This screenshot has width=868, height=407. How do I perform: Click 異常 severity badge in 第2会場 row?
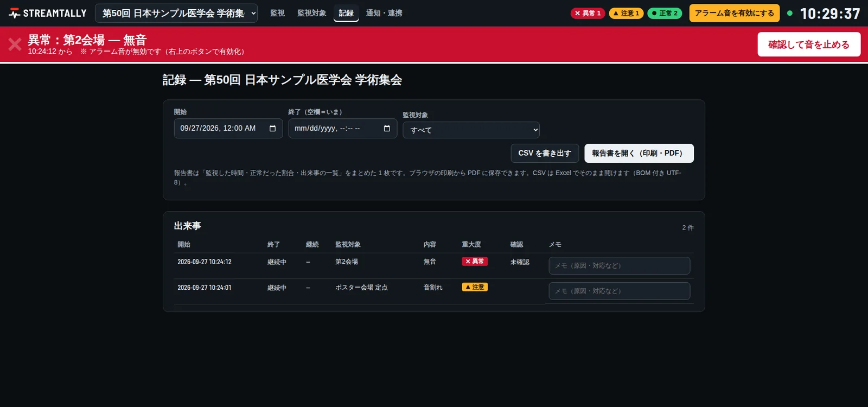475,262
